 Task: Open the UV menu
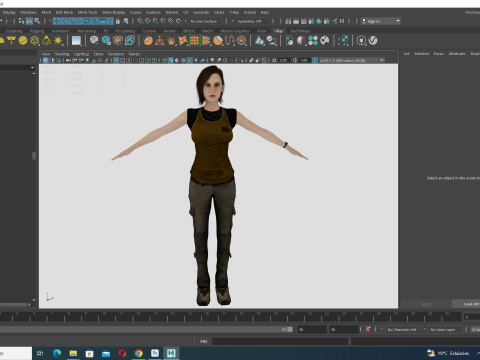coord(186,12)
